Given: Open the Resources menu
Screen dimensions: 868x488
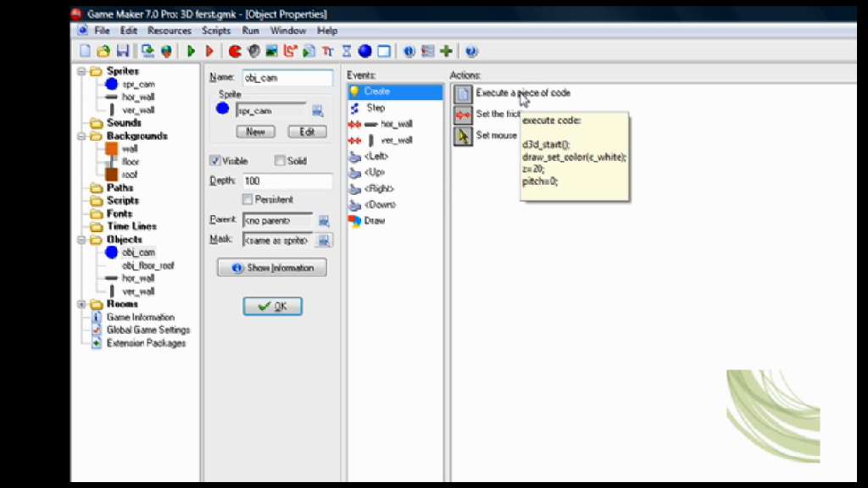Looking at the screenshot, I should 169,30.
